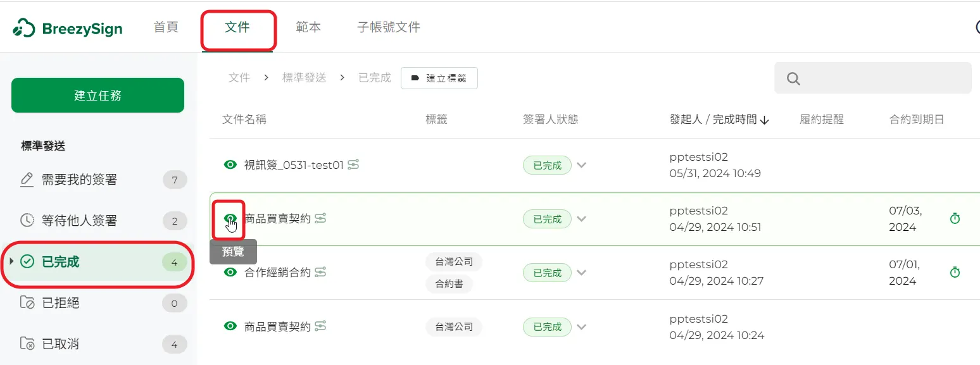980x365 pixels.
Task: Click the workflow icon beside 視訊簽_0531-test01
Action: tap(353, 165)
